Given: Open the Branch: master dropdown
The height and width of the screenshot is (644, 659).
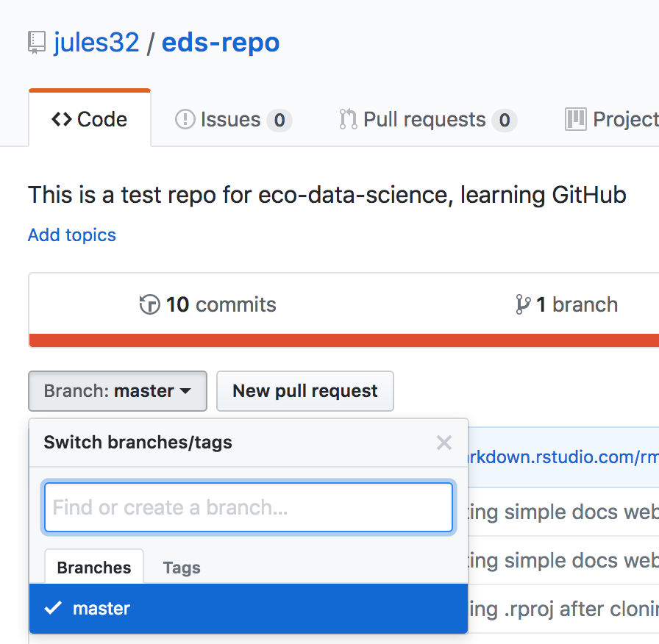Looking at the screenshot, I should click(118, 391).
